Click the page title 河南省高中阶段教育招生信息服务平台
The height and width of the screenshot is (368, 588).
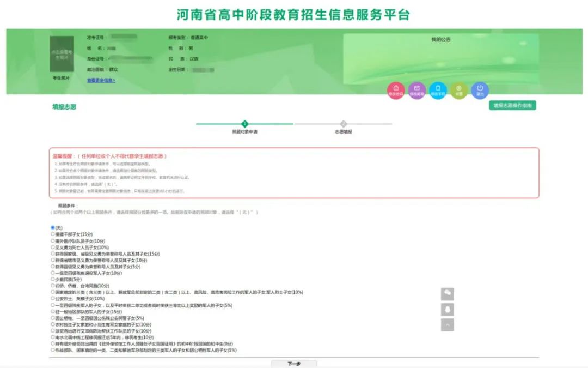293,15
